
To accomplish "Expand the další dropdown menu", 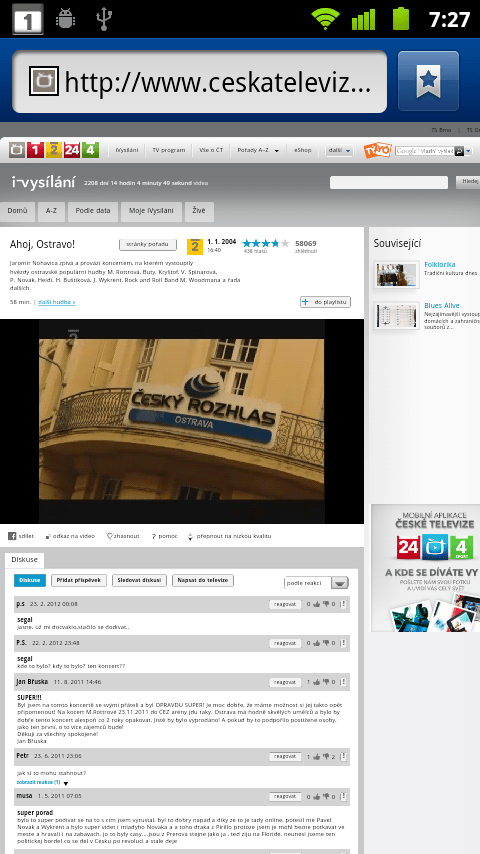I will point(339,150).
